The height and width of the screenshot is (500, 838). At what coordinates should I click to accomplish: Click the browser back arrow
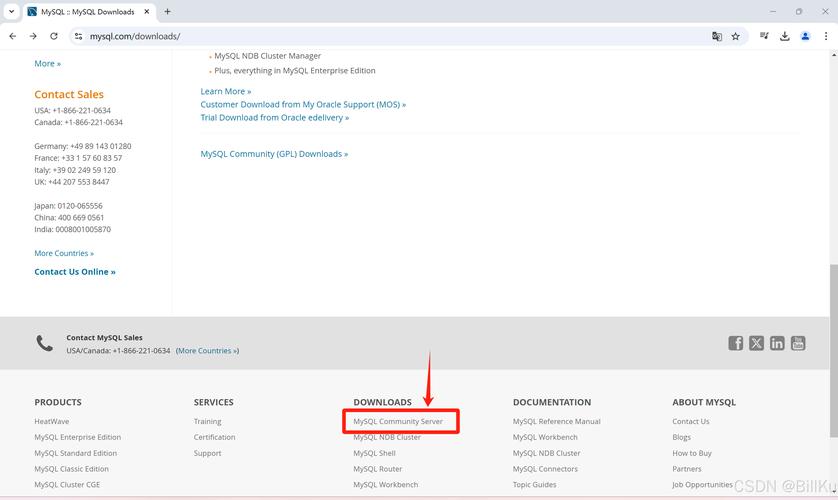click(13, 36)
